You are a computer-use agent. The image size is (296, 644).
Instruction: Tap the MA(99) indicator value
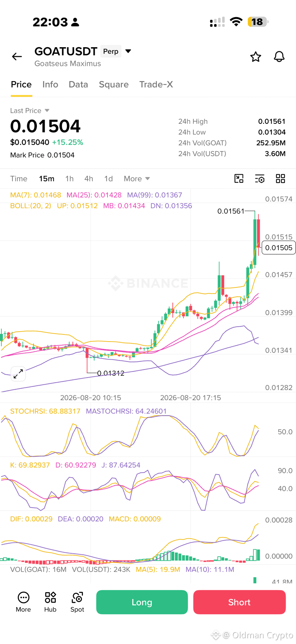click(155, 195)
